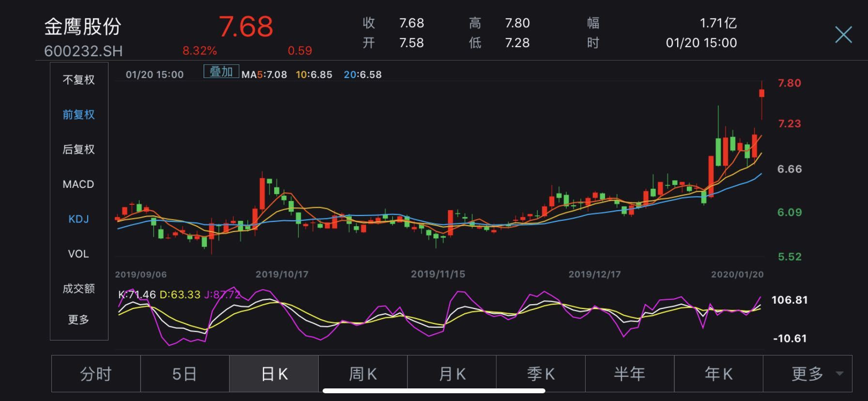Click the stock code 600232.SH
Screen dimensions: 868x401
[x=83, y=51]
